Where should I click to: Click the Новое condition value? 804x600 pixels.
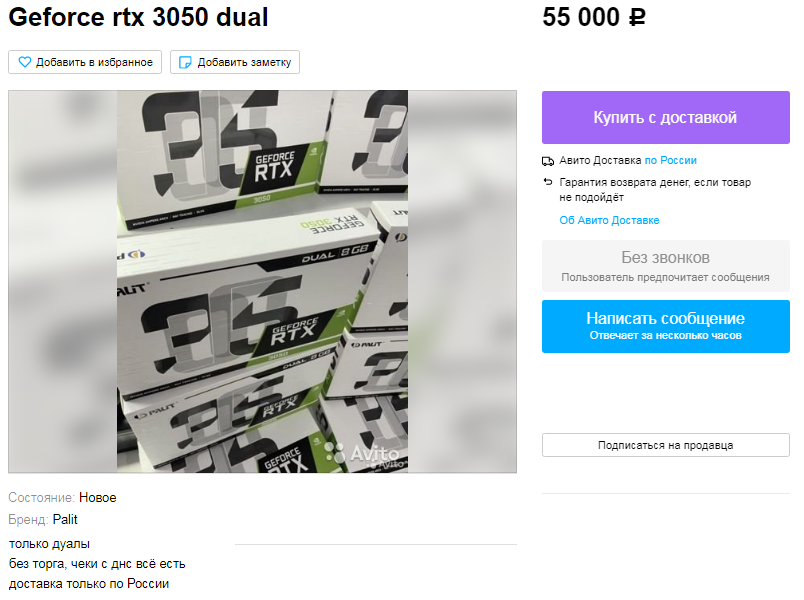[x=97, y=497]
